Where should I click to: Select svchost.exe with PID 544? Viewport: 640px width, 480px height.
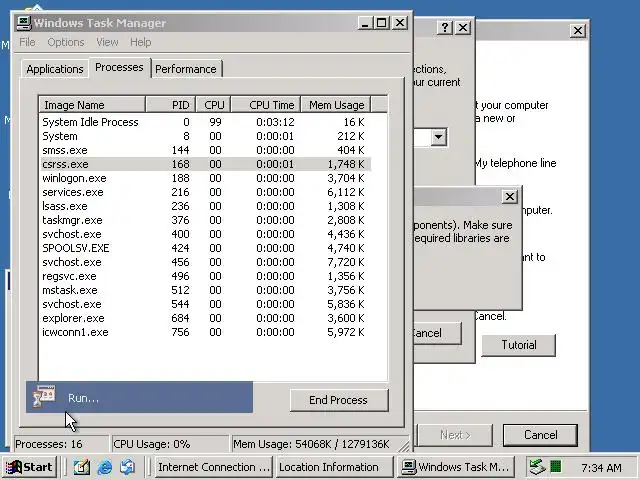[206, 304]
